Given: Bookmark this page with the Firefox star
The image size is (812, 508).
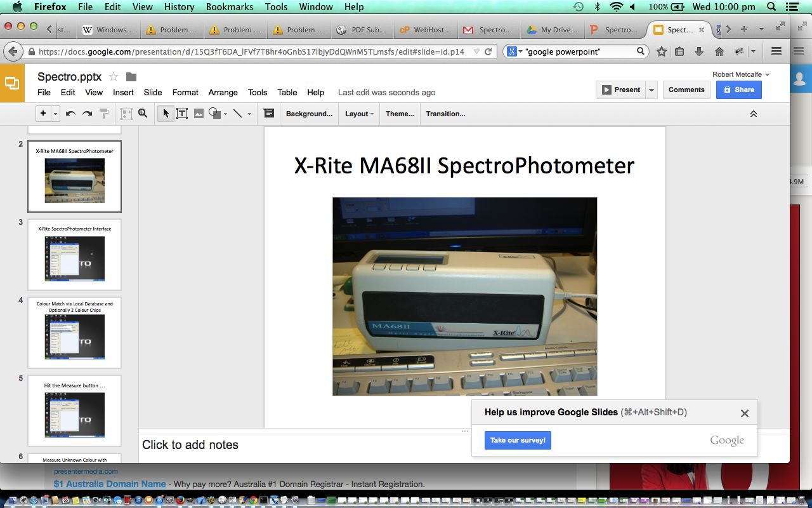Looking at the screenshot, I should [661, 51].
